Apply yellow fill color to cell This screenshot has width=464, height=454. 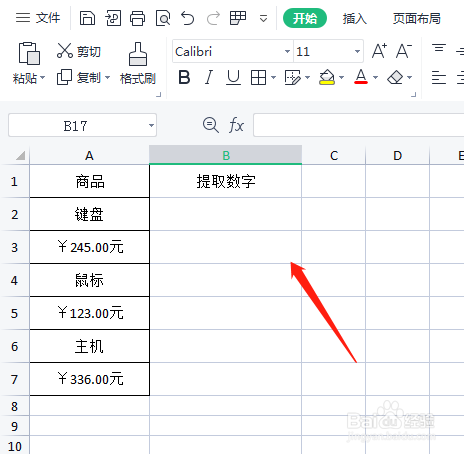327,77
